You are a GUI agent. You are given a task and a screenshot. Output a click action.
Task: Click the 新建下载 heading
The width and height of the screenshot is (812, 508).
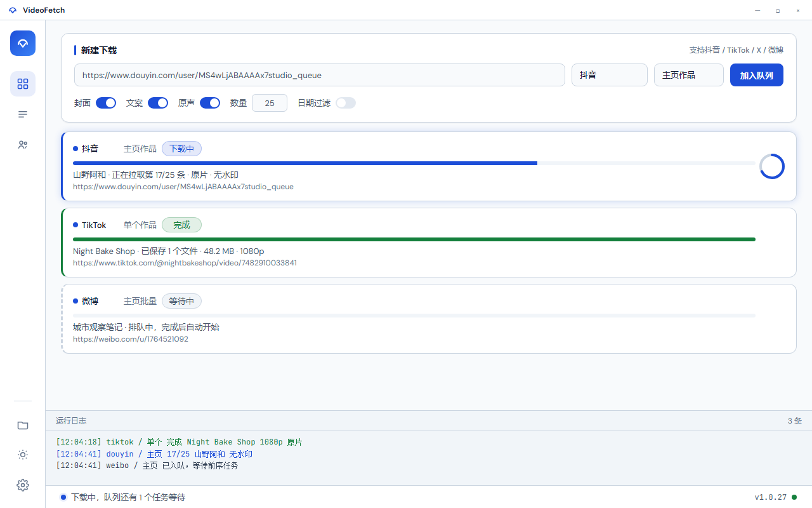pyautogui.click(x=99, y=50)
